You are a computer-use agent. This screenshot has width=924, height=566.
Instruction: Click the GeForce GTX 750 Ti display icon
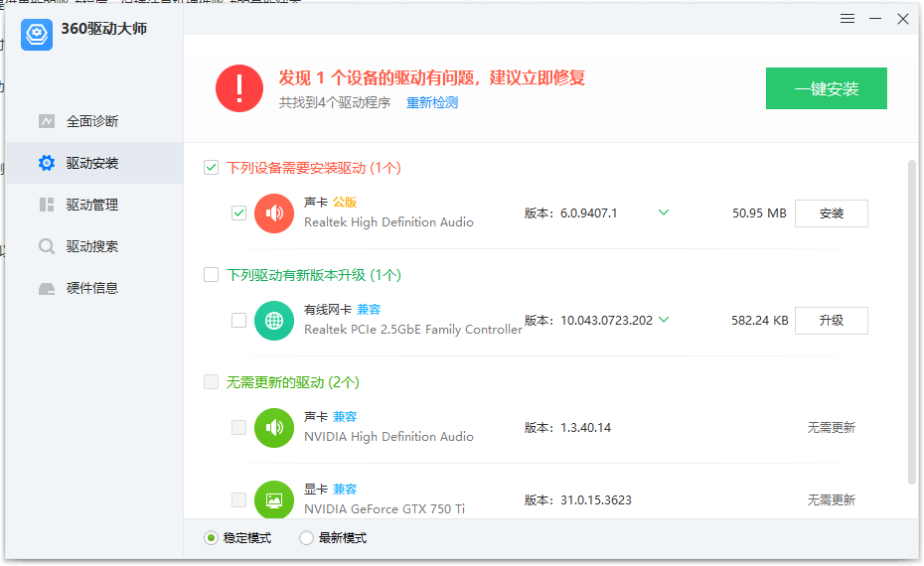point(274,500)
